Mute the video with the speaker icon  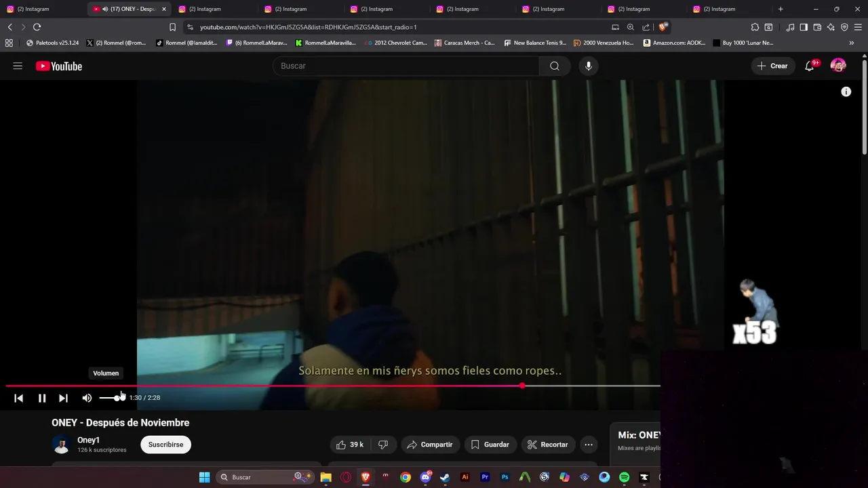point(87,398)
